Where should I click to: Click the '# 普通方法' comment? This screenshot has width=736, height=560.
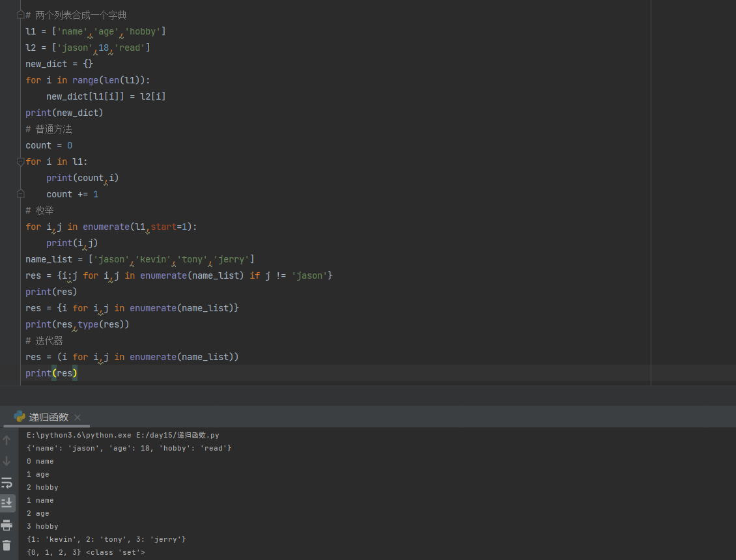(x=49, y=129)
